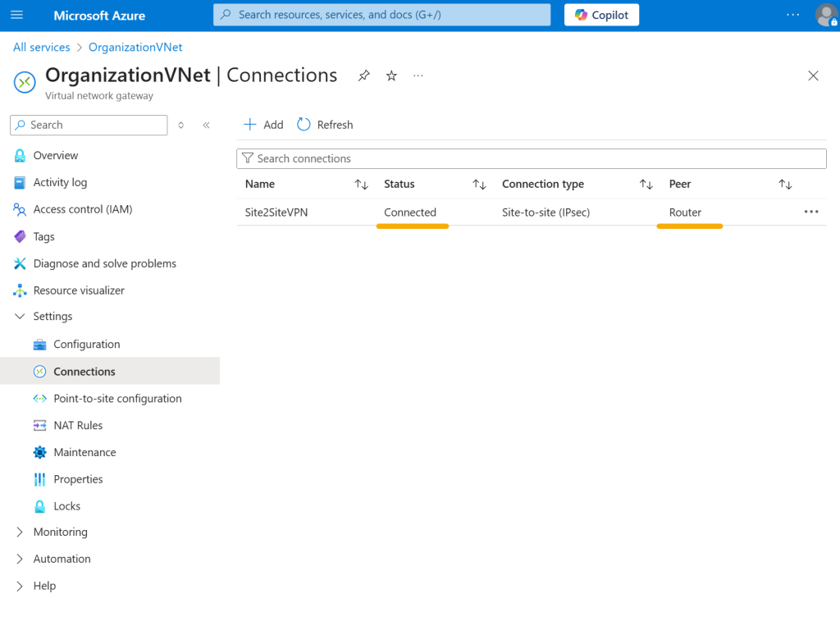Click the purple Tags icon
The width and height of the screenshot is (840, 617).
[20, 236]
